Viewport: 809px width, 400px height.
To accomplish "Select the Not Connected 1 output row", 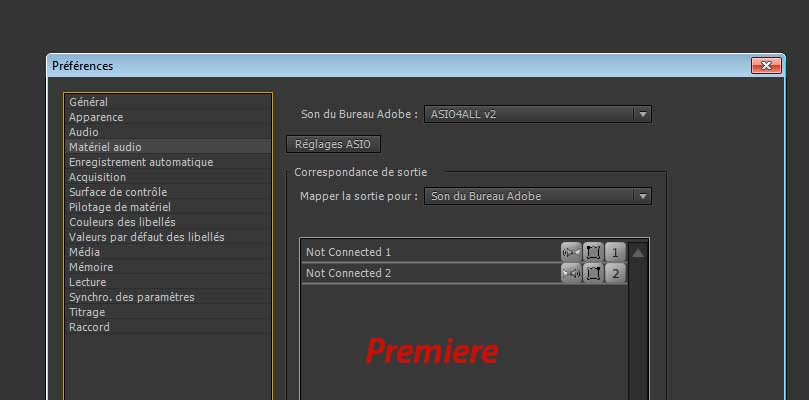I will tap(464, 252).
